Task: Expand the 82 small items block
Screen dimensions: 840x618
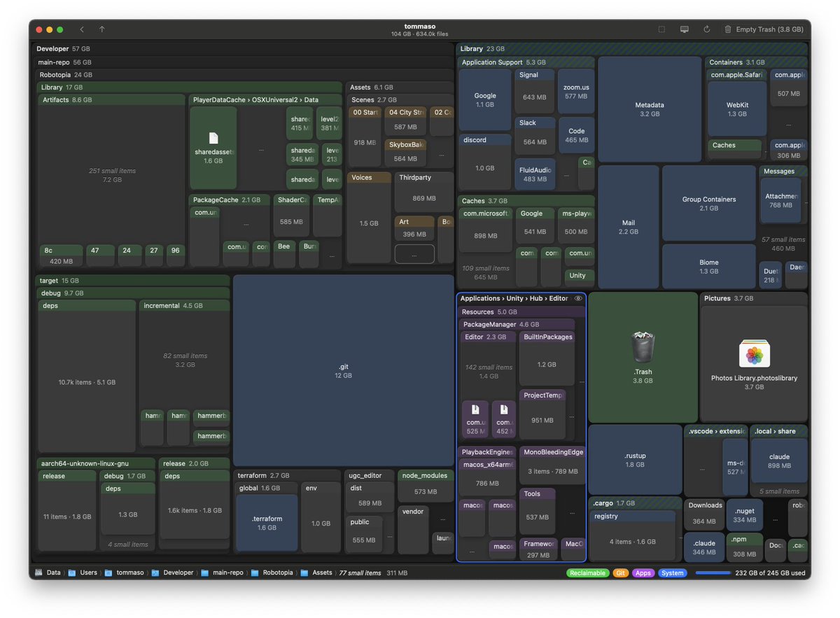Action: 185,360
